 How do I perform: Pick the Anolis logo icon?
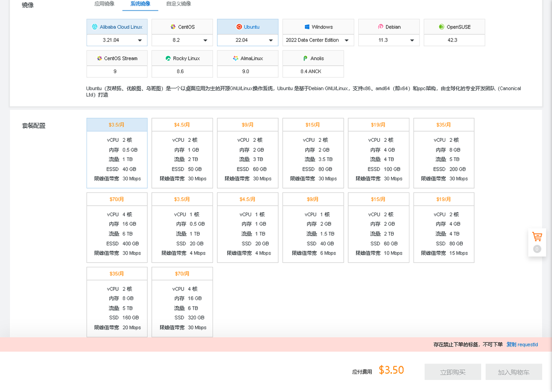coord(305,58)
